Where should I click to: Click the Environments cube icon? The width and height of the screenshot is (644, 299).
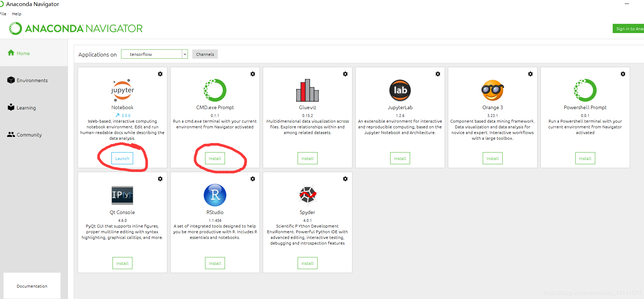tap(11, 80)
